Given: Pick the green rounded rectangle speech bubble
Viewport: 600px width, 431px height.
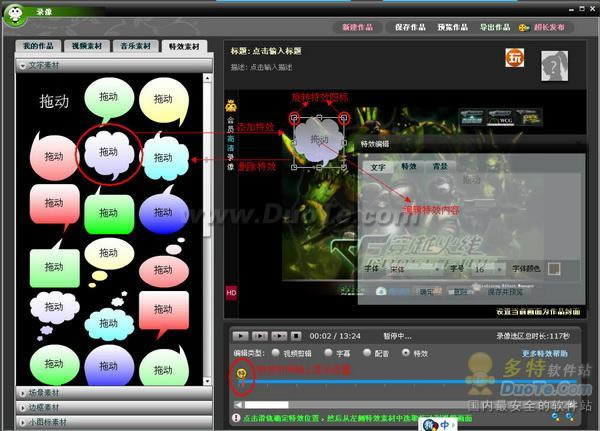Looking at the screenshot, I should pos(109,212).
